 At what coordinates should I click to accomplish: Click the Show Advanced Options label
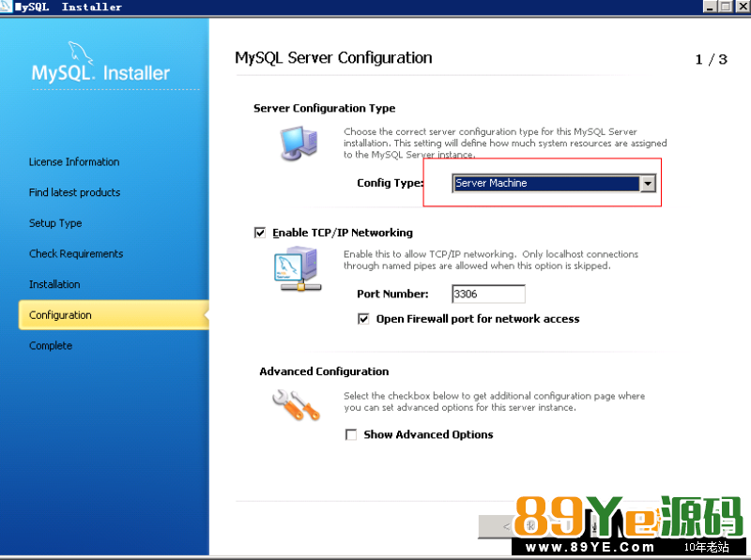pyautogui.click(x=429, y=434)
